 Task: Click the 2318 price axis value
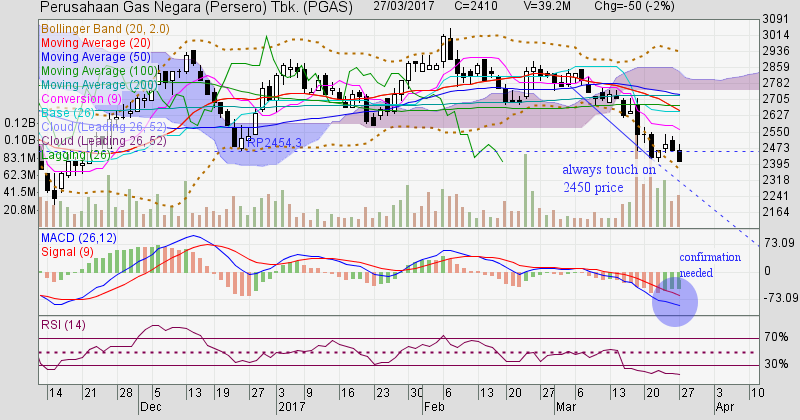[x=776, y=180]
